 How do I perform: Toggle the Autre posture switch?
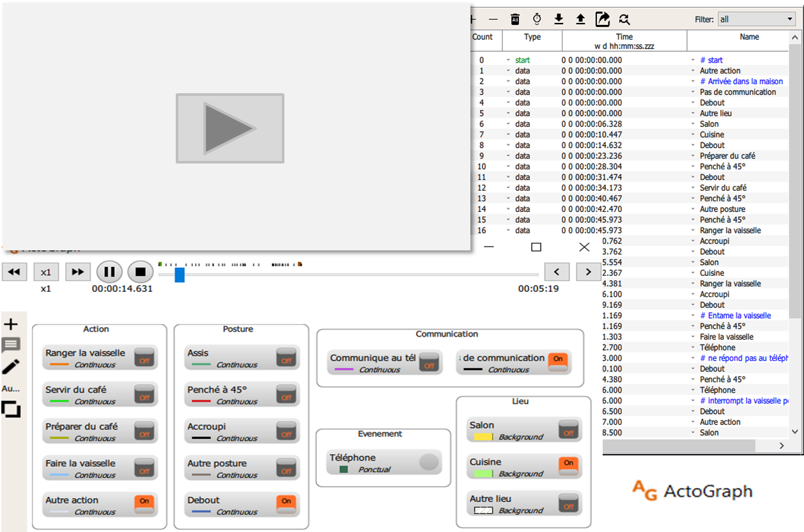click(x=286, y=467)
